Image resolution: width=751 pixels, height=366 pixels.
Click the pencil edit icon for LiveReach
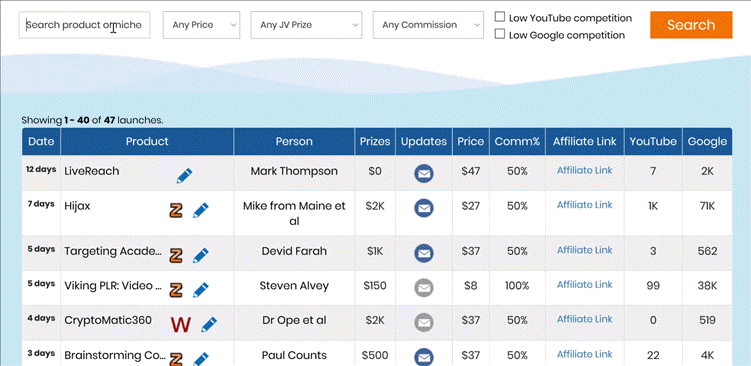(x=184, y=176)
